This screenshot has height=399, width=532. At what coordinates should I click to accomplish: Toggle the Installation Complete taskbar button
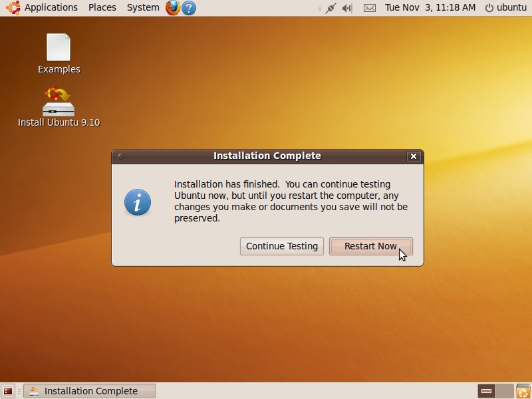tap(90, 391)
